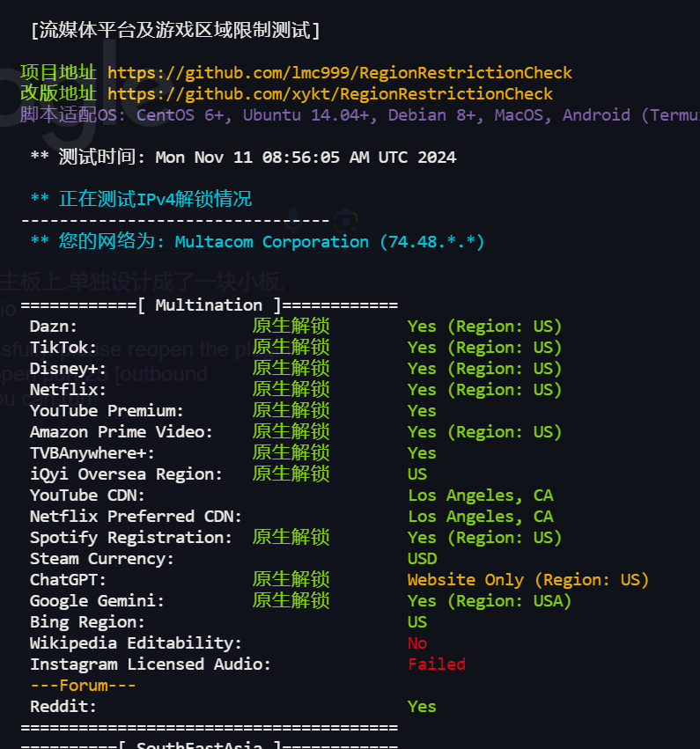Image resolution: width=700 pixels, height=749 pixels.
Task: Click the TikTok: row label
Action: coord(63,348)
